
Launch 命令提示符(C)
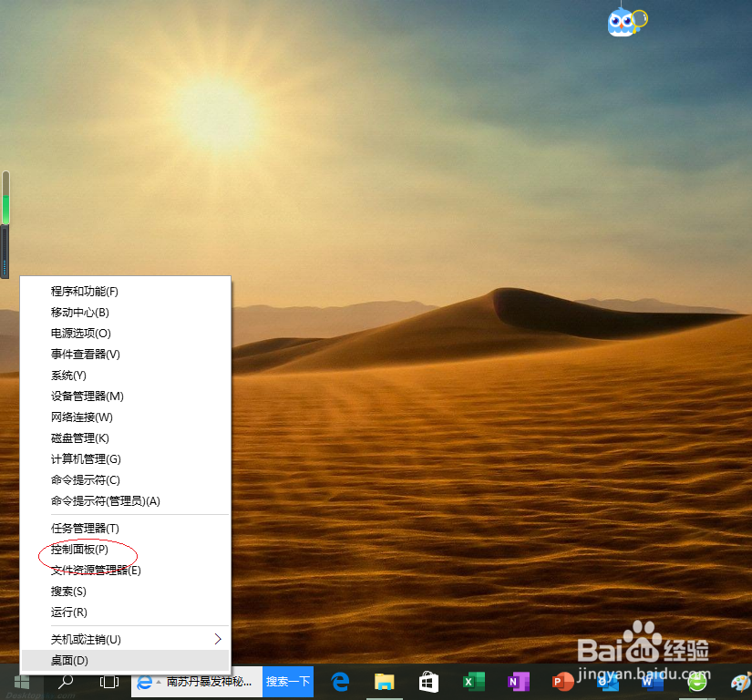125,480
